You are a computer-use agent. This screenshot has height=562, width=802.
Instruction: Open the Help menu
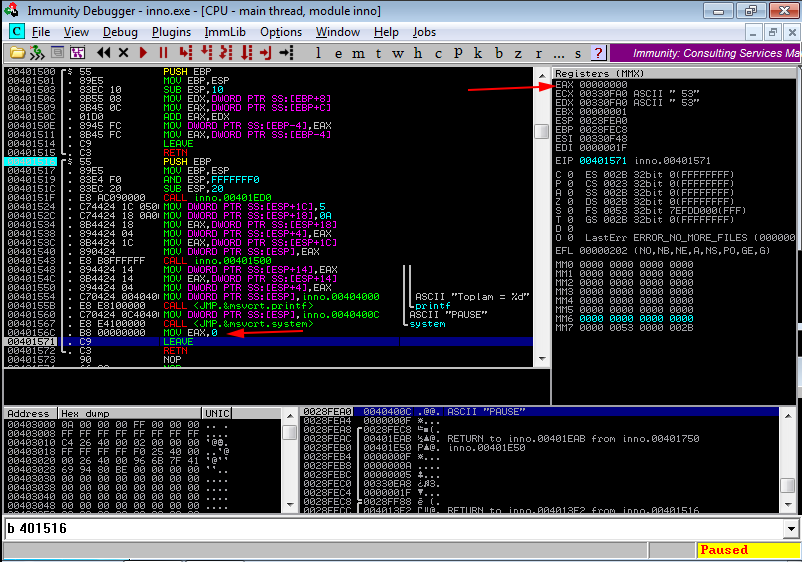[386, 32]
